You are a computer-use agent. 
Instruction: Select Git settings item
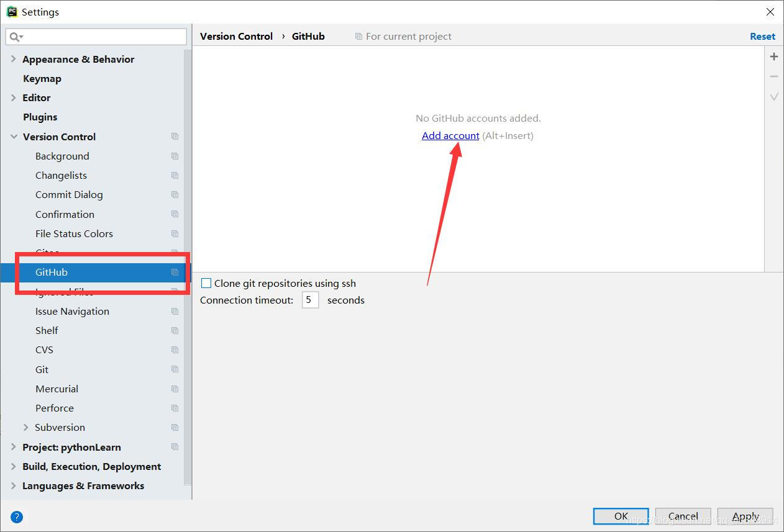42,369
